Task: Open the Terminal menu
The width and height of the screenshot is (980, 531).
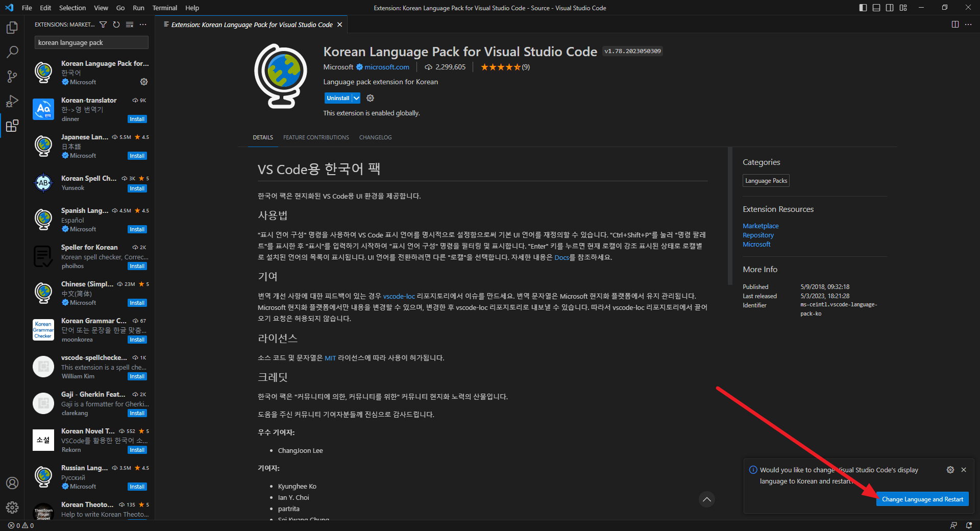Action: pyautogui.click(x=165, y=8)
